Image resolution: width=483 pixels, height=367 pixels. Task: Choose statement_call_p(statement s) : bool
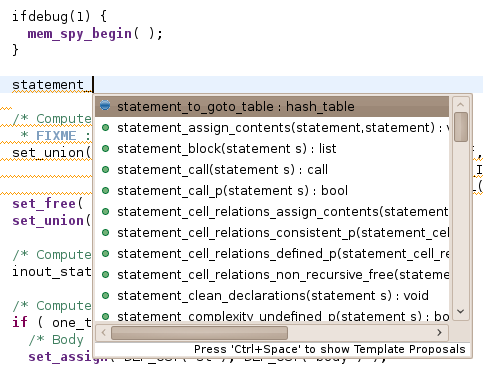(x=272, y=191)
